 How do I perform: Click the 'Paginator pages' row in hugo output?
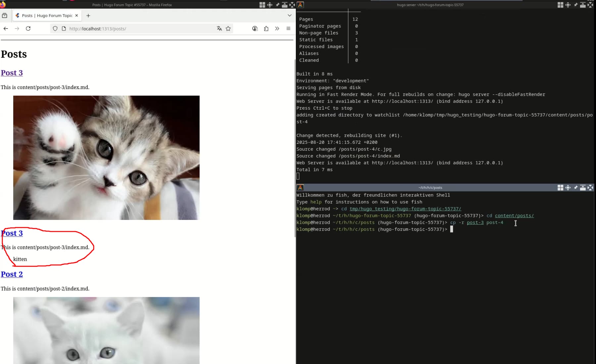[x=328, y=26]
